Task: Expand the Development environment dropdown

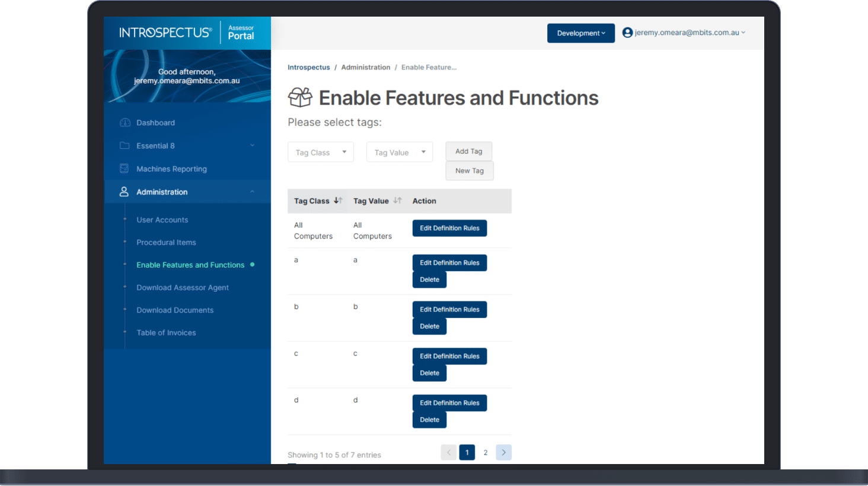Action: (x=580, y=33)
